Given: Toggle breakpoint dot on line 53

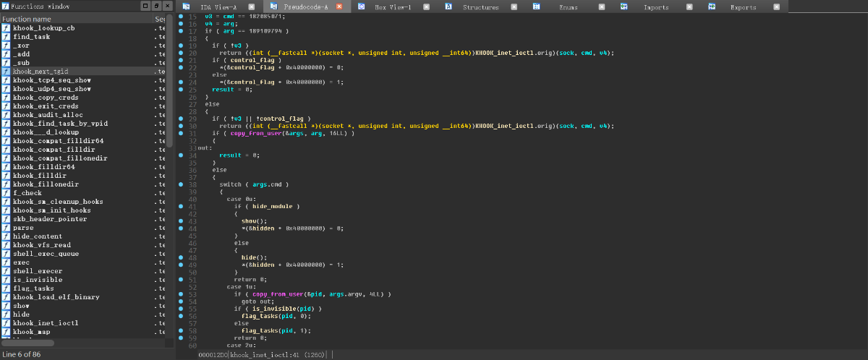Looking at the screenshot, I should coord(180,295).
